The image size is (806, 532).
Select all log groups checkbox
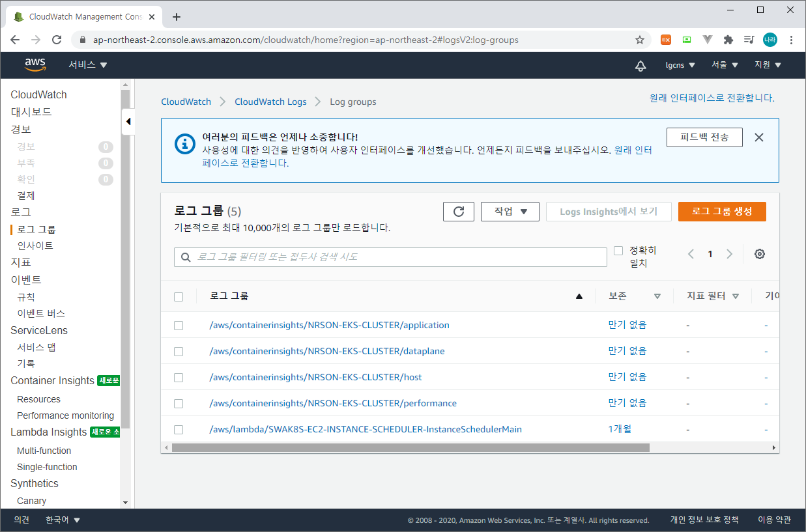click(x=179, y=297)
